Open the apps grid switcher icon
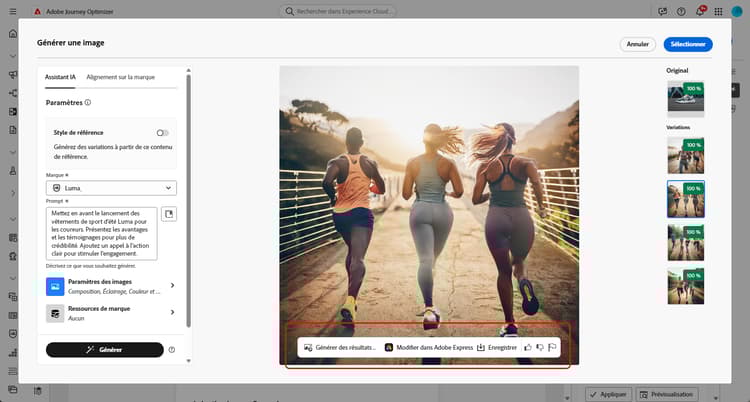The width and height of the screenshot is (750, 402). point(718,11)
